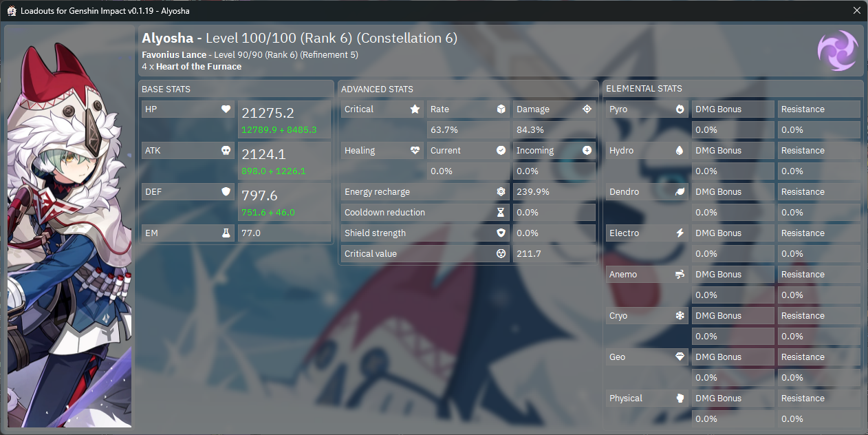Close the Loadouts window
The height and width of the screenshot is (435, 868).
pos(856,10)
